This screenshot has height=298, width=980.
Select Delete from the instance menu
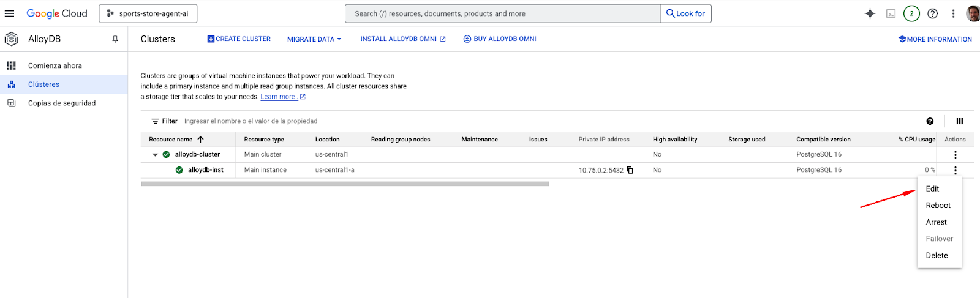point(937,255)
